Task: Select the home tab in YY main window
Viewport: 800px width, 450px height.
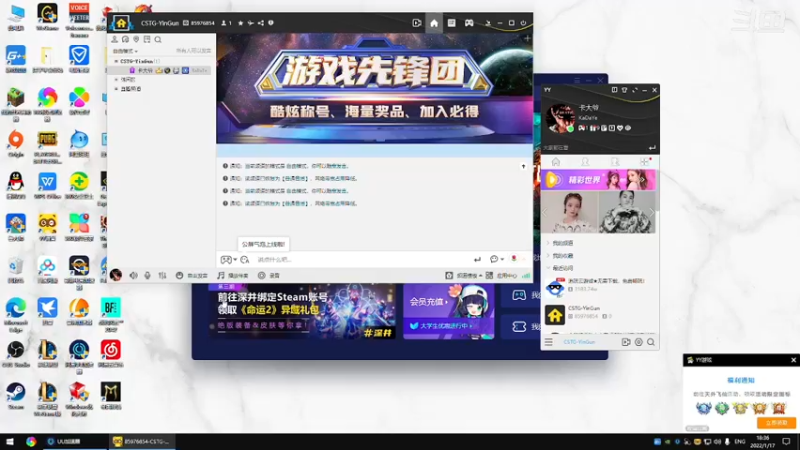Action: [x=556, y=162]
